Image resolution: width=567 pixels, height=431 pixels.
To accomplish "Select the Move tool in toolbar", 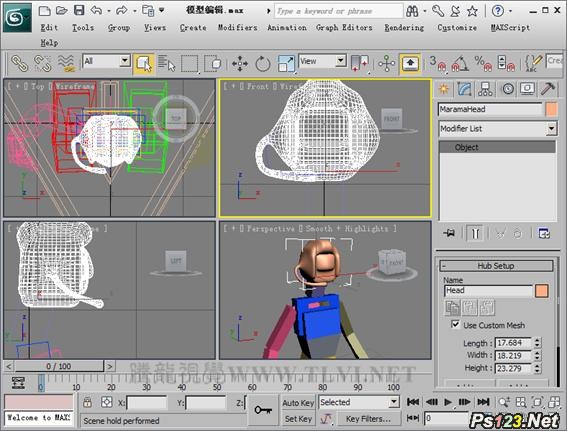I will coord(240,64).
